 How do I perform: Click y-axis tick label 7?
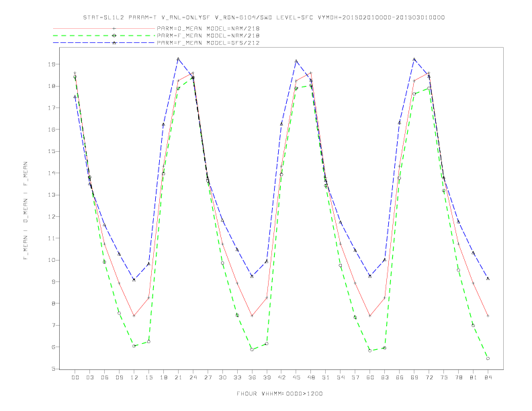click(54, 325)
